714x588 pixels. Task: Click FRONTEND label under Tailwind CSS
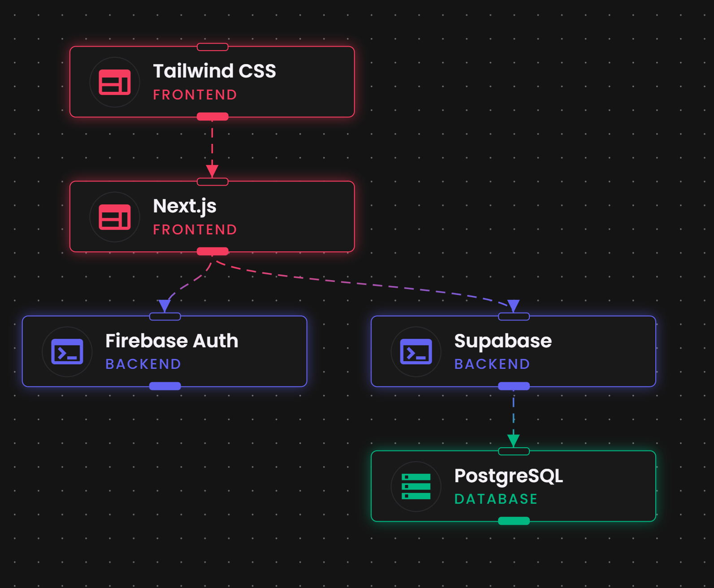[x=195, y=95]
